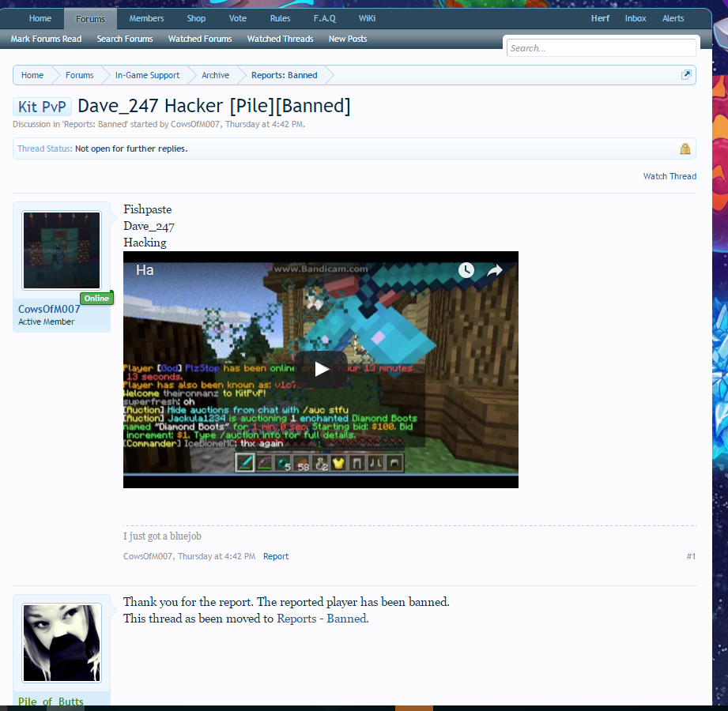Click Forums in the breadcrumb trail
Screen dimensions: 728x711
tap(79, 75)
